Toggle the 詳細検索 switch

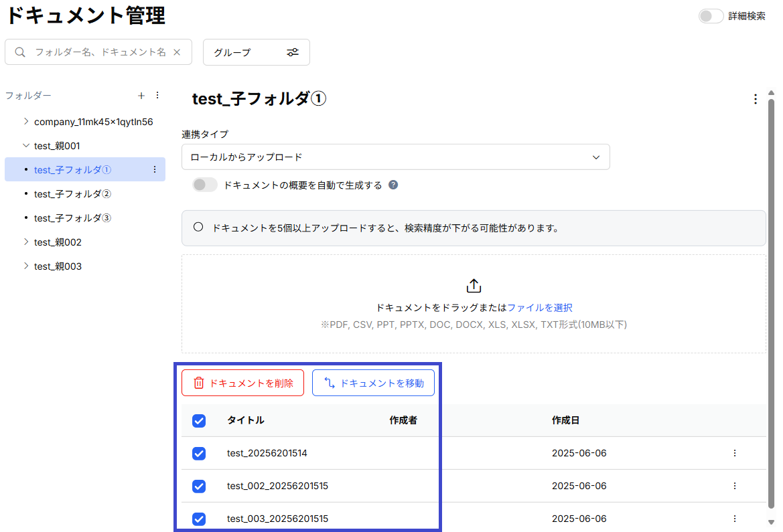711,16
